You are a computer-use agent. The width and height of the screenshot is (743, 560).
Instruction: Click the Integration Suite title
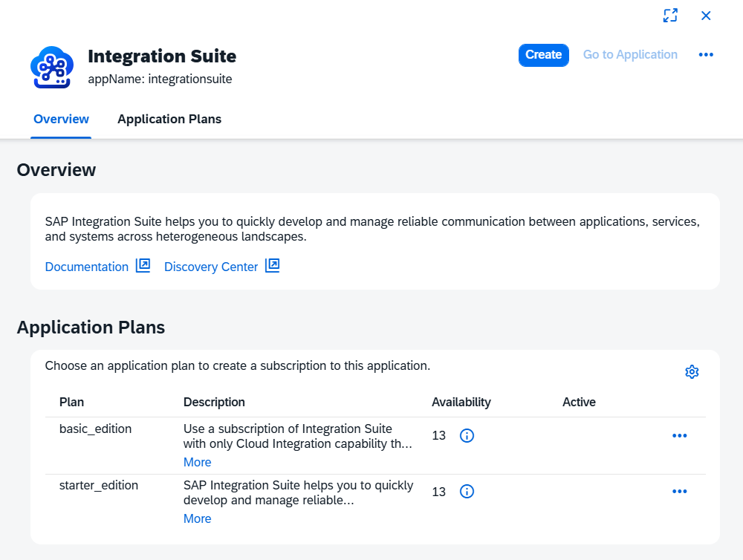162,56
